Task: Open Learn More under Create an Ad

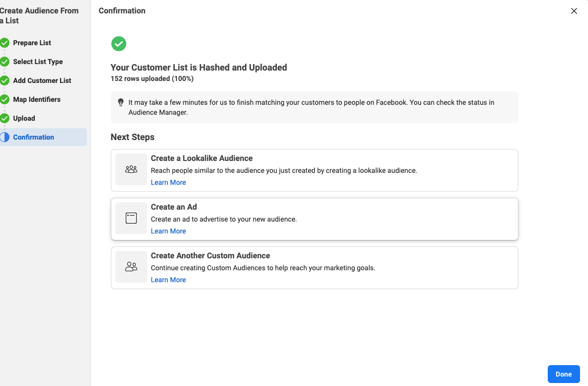Action: (x=168, y=231)
